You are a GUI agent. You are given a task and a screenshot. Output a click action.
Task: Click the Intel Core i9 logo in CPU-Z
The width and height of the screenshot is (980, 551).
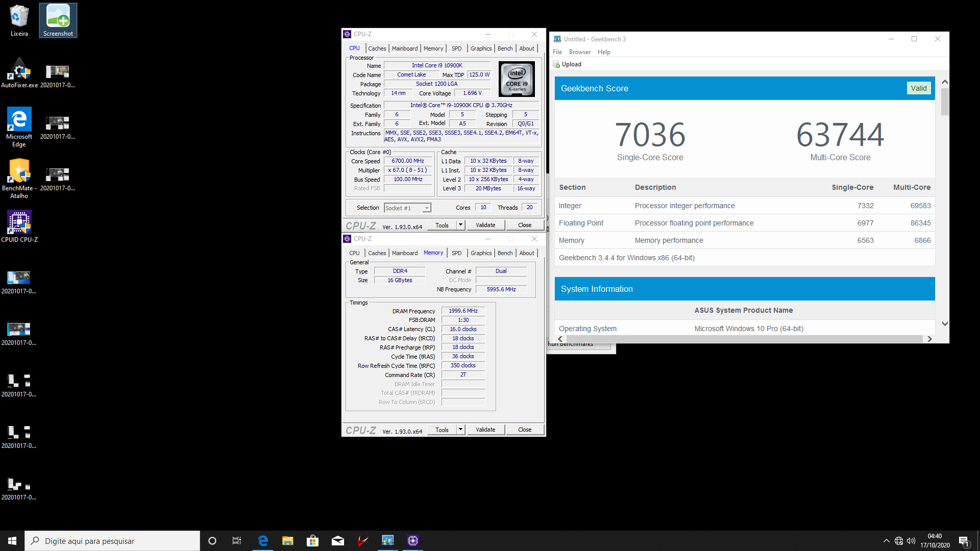517,79
